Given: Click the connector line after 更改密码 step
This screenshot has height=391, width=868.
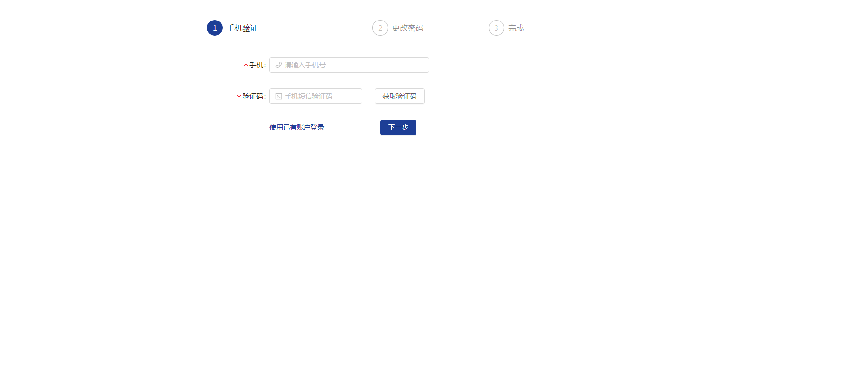Looking at the screenshot, I should (456, 28).
